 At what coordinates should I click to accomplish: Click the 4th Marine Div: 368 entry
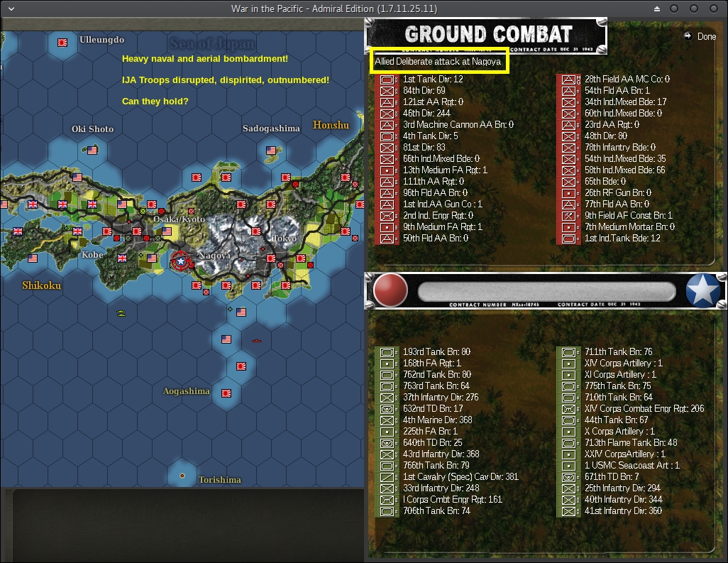437,420
